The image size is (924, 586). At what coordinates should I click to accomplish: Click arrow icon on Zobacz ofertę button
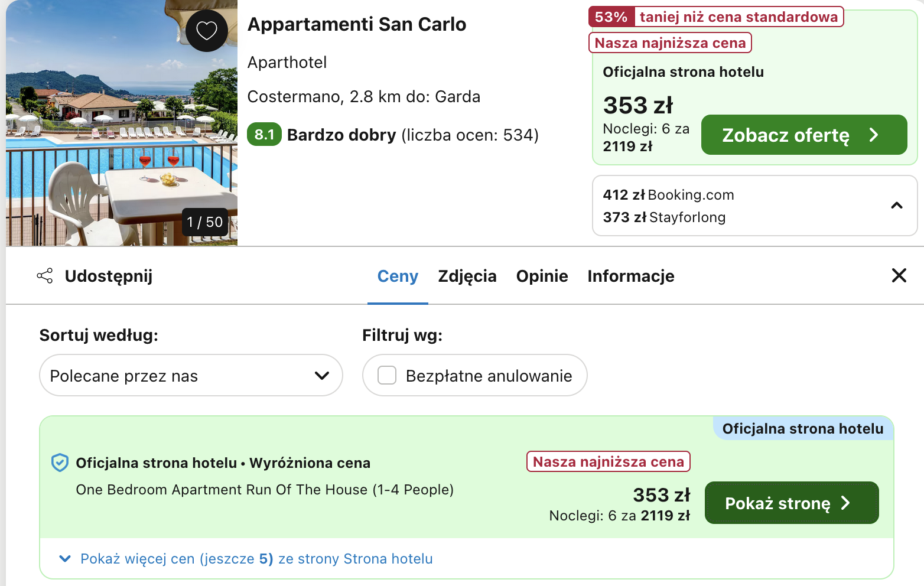coord(874,135)
